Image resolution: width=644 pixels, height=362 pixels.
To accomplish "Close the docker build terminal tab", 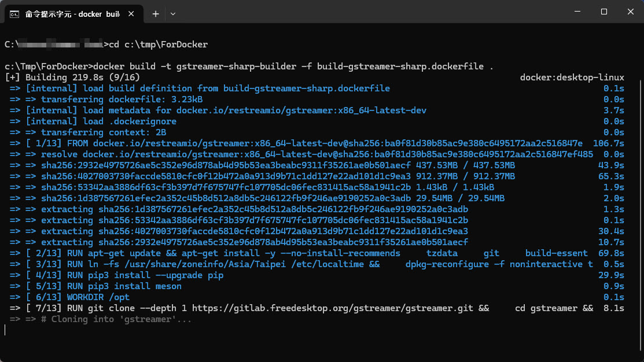I will click(133, 13).
